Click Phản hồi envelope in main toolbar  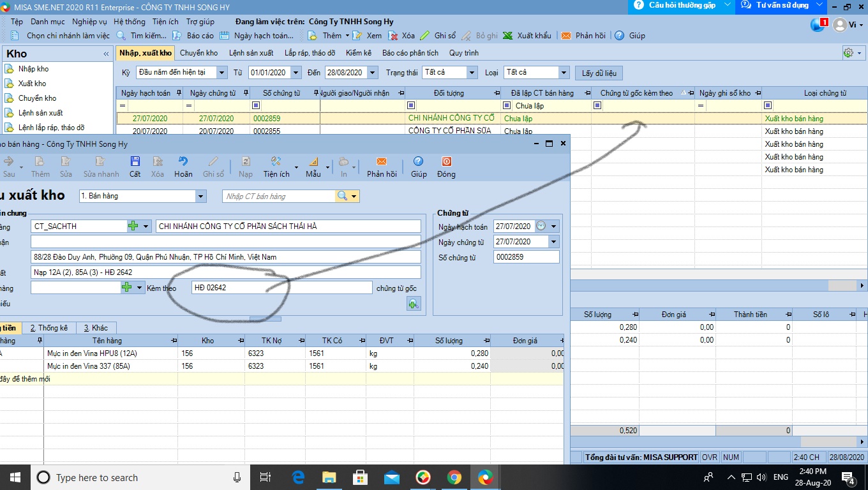click(x=566, y=36)
